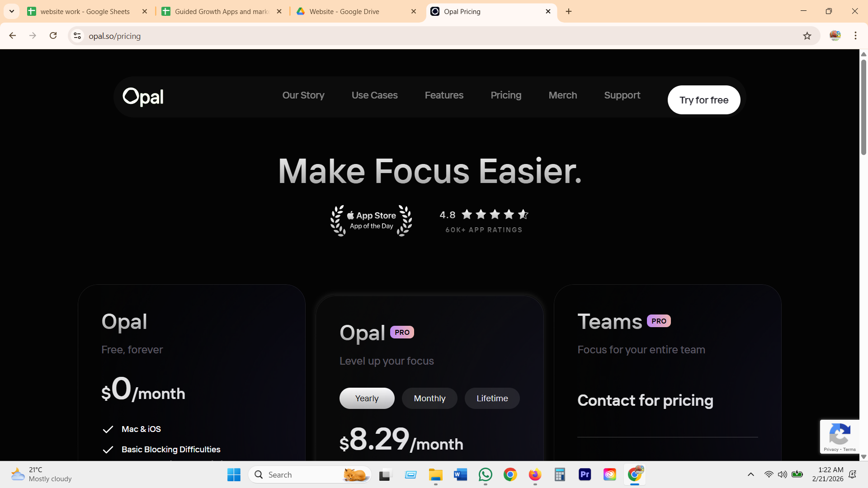This screenshot has width=868, height=488.
Task: Open the notifications bell icon
Action: (853, 474)
